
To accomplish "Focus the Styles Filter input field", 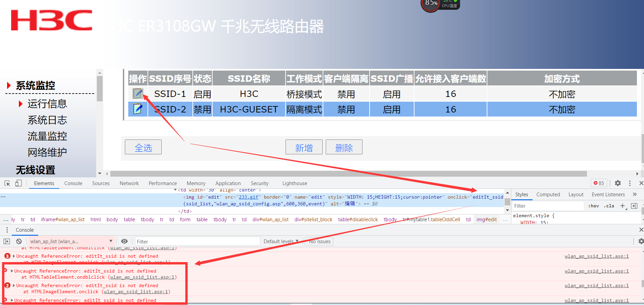I will pyautogui.click(x=548, y=206).
